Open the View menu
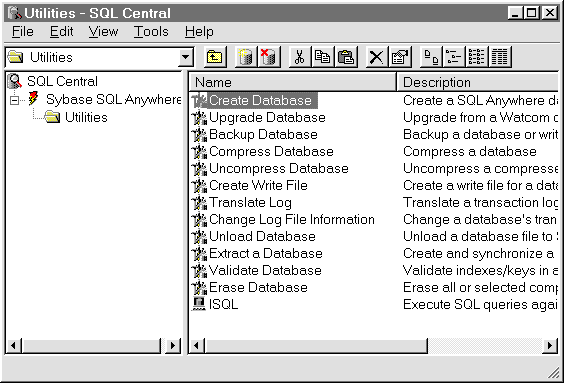 pyautogui.click(x=103, y=32)
